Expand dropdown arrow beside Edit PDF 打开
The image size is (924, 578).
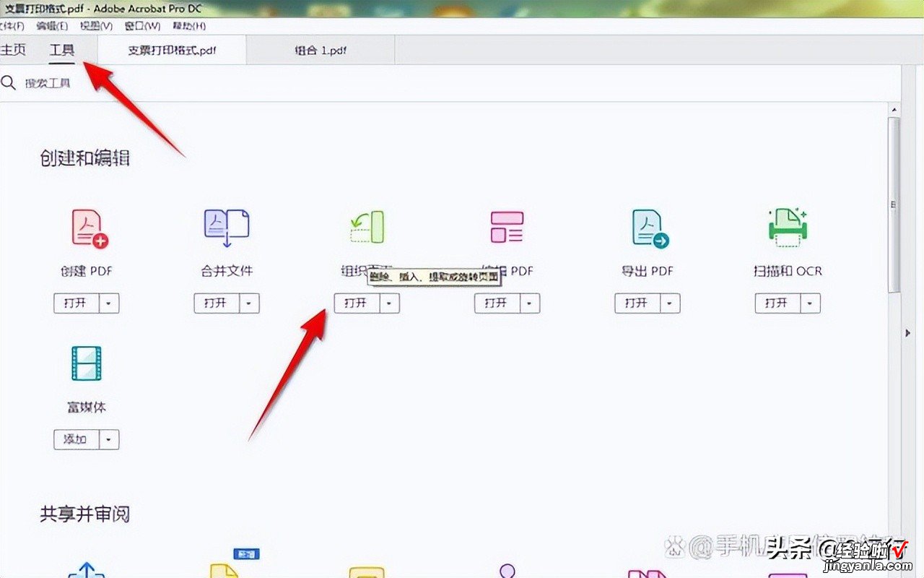coord(529,303)
